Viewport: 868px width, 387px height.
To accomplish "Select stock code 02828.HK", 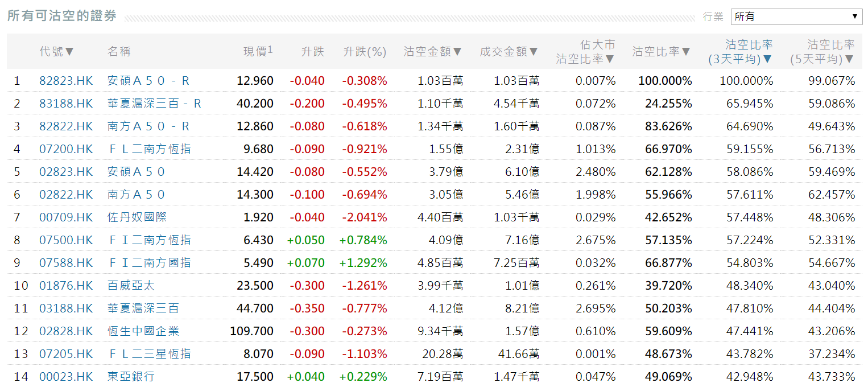I will pyautogui.click(x=66, y=331).
